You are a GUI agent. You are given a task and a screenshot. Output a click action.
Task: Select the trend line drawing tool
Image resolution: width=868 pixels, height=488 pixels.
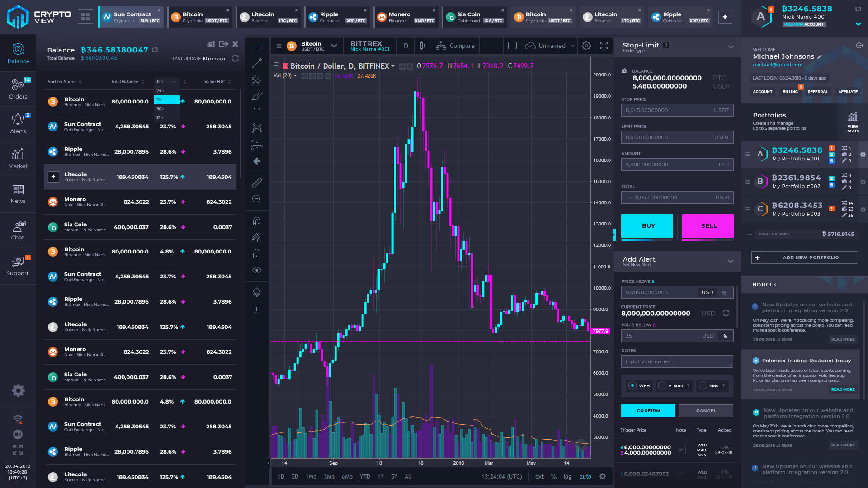(256, 63)
